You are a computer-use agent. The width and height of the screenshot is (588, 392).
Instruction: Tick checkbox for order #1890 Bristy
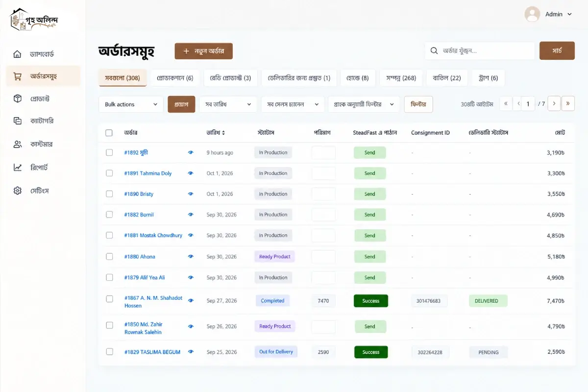click(x=109, y=194)
